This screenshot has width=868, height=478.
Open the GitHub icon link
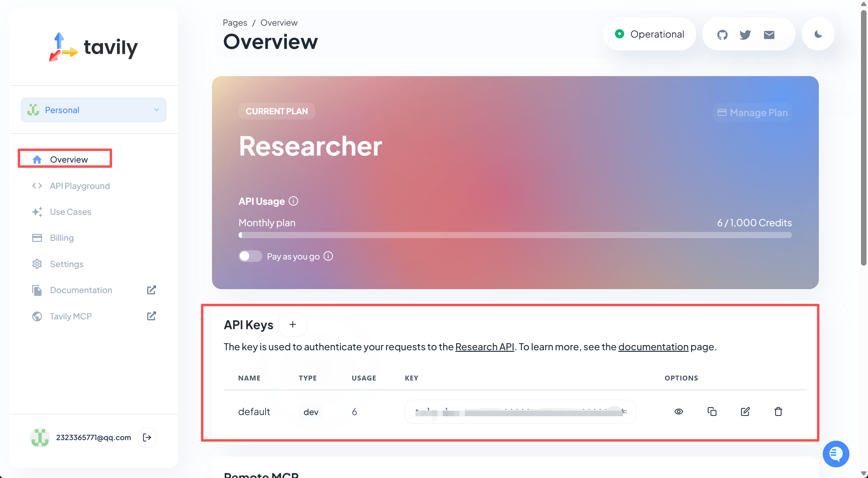coord(722,35)
